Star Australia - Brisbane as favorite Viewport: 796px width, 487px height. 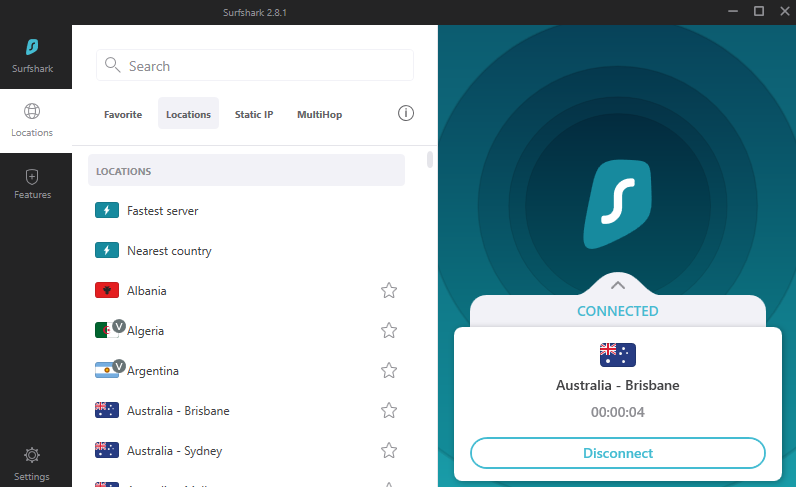coord(389,410)
